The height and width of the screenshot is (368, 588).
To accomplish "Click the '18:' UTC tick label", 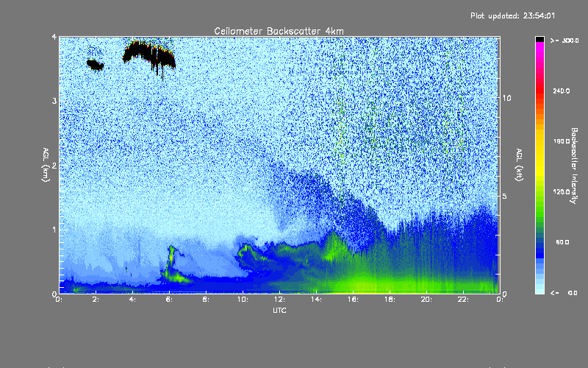I will tap(390, 300).
